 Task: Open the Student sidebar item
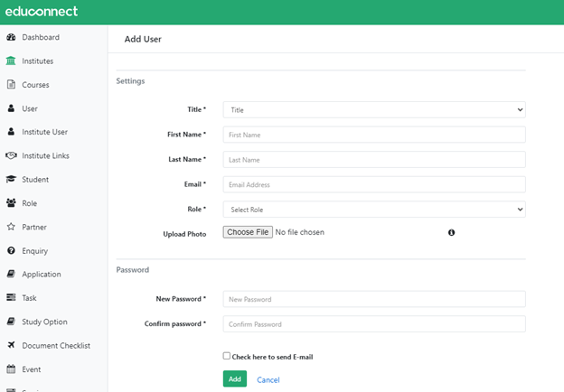pyautogui.click(x=35, y=179)
